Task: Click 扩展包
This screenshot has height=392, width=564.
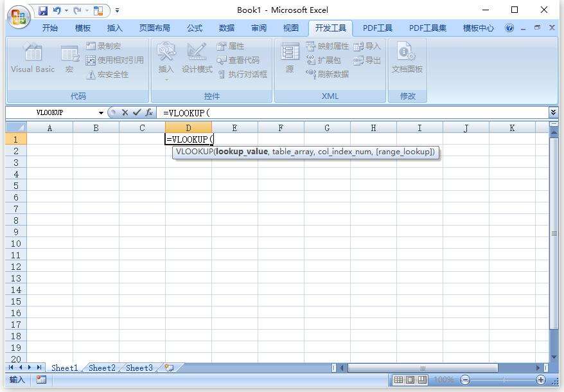Action: tap(323, 60)
